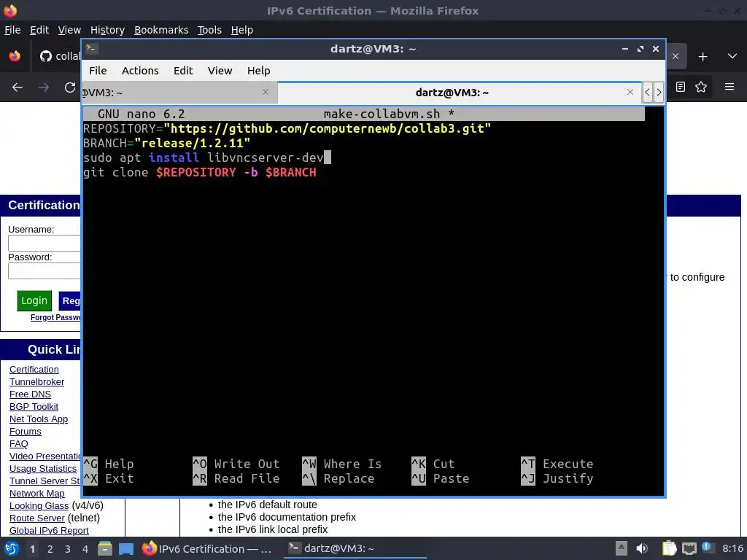Viewport: 747px width, 560px height.
Task: Open Free DNS quick link
Action: click(x=30, y=394)
